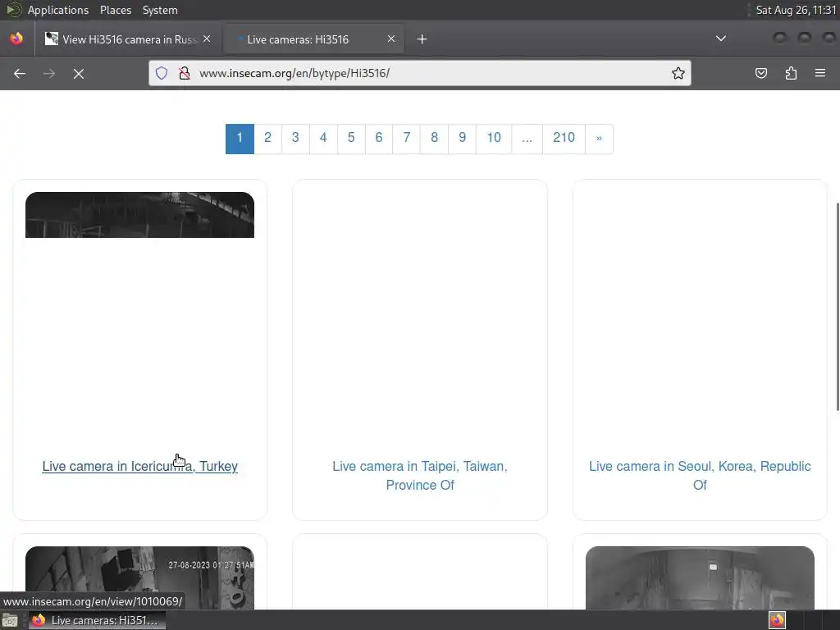
Task: Click the camera thumbnail timestamped 27-08-2023
Action: pyautogui.click(x=139, y=577)
